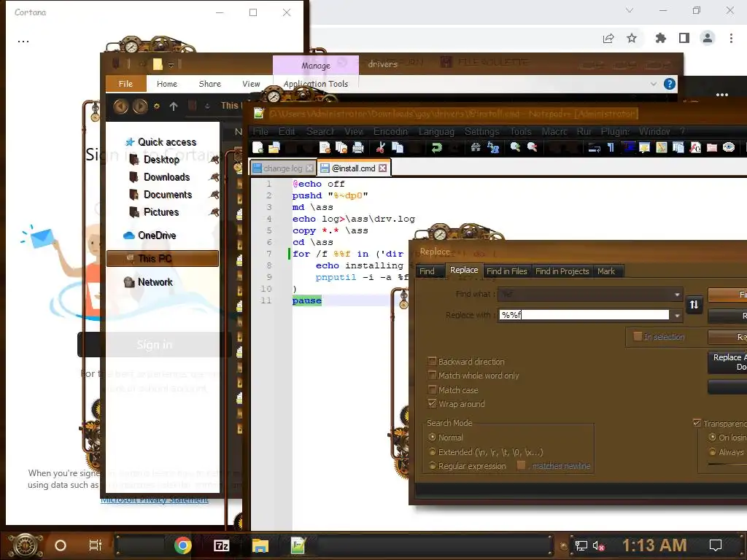Click the New file icon in Notepad++ toolbar
This screenshot has width=747, height=560.
click(x=258, y=147)
